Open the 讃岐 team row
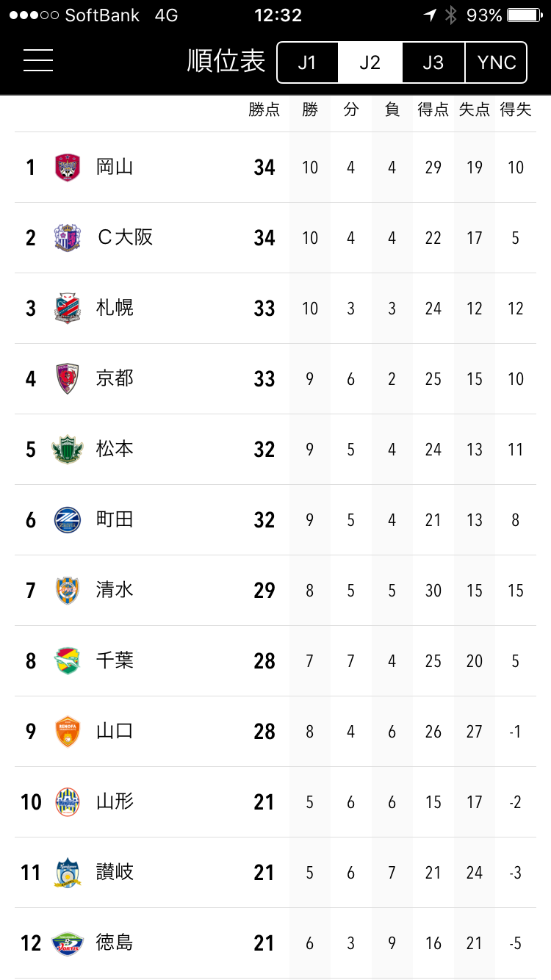The width and height of the screenshot is (551, 980). [275, 873]
